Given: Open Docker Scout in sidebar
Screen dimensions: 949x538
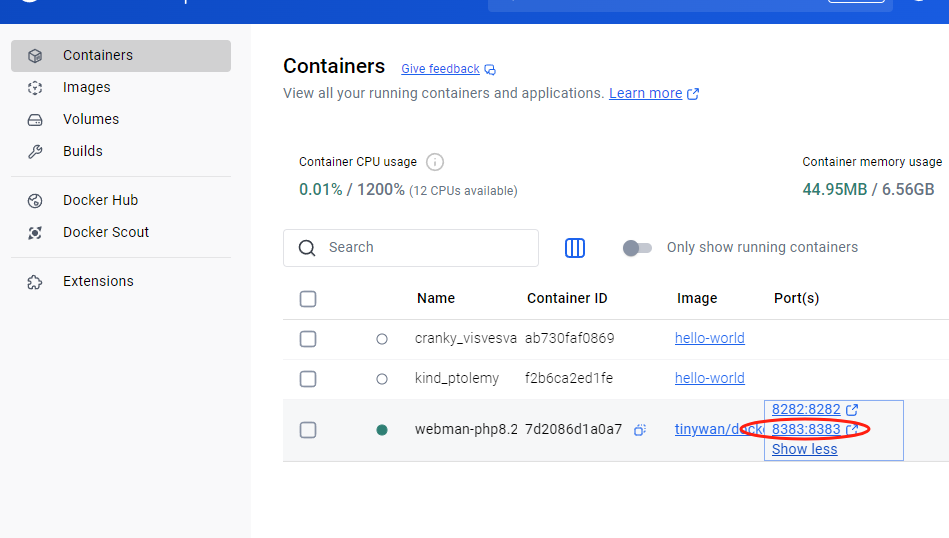Looking at the screenshot, I should 120,232.
